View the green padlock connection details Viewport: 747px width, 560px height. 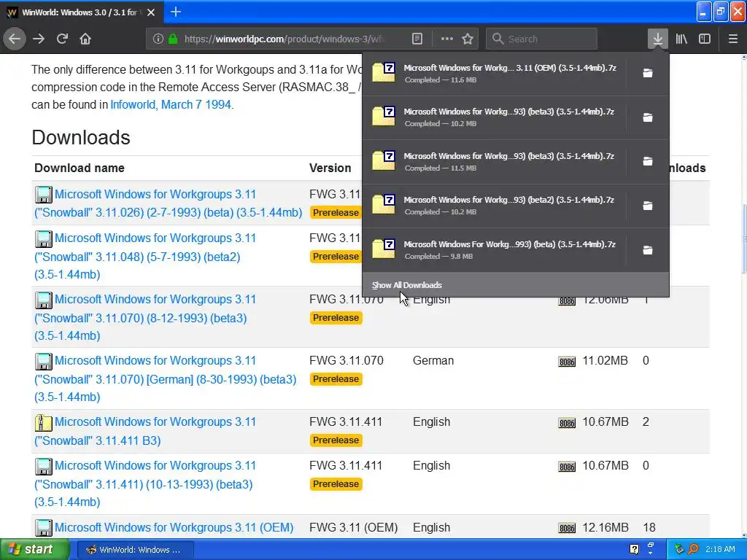pos(173,39)
